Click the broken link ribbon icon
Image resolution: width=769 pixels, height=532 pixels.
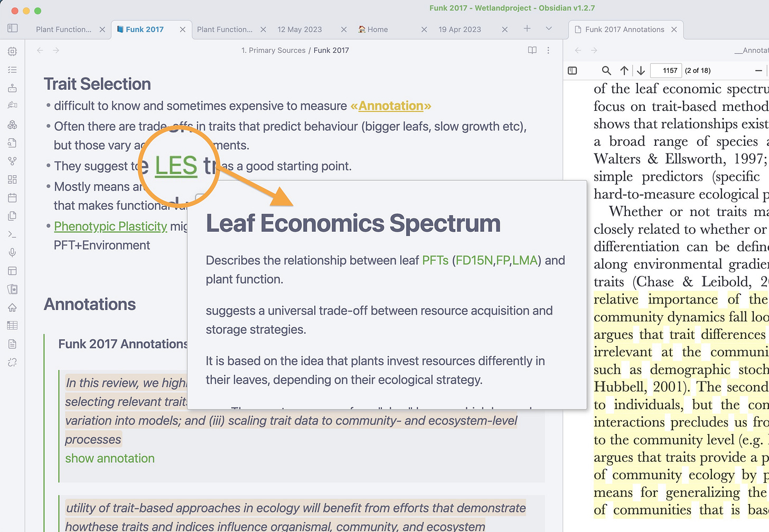pyautogui.click(x=12, y=362)
